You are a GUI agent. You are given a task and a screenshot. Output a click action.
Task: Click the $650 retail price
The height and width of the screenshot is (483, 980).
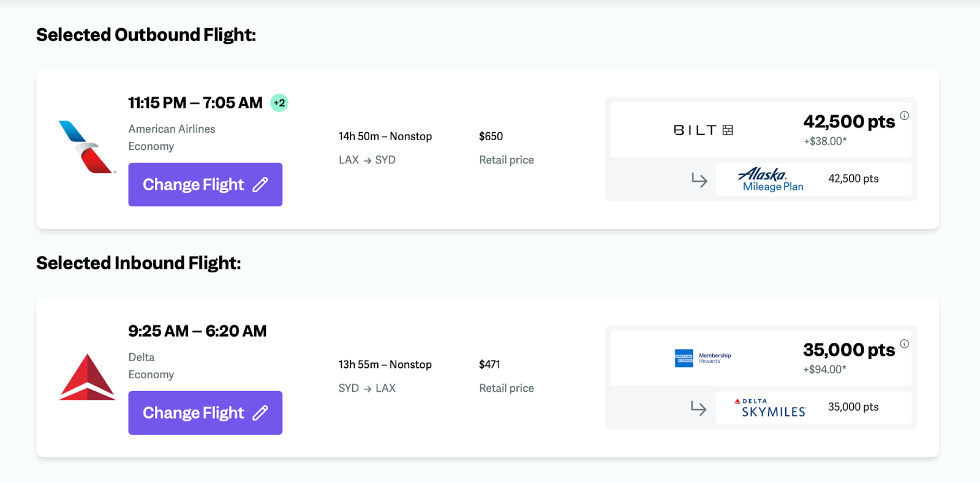[x=491, y=136]
